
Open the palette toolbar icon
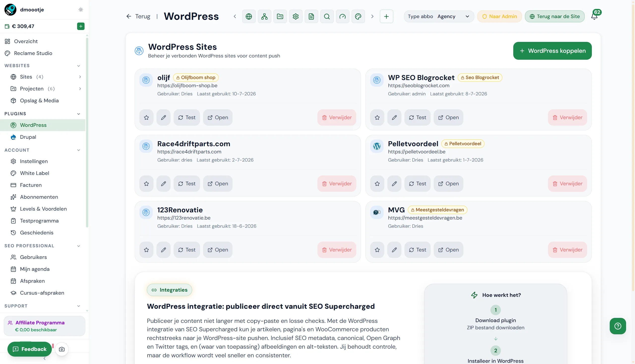point(358,17)
